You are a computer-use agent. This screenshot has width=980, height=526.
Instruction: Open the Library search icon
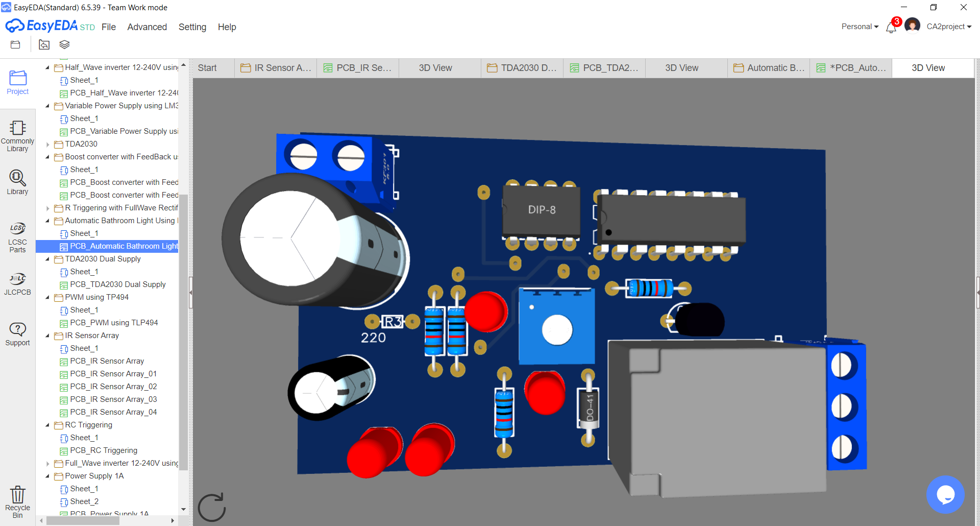[x=17, y=182]
